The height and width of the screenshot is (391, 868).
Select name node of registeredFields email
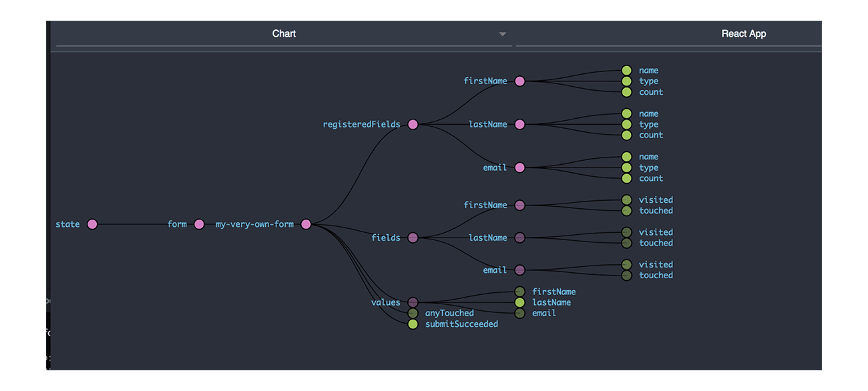(x=626, y=157)
